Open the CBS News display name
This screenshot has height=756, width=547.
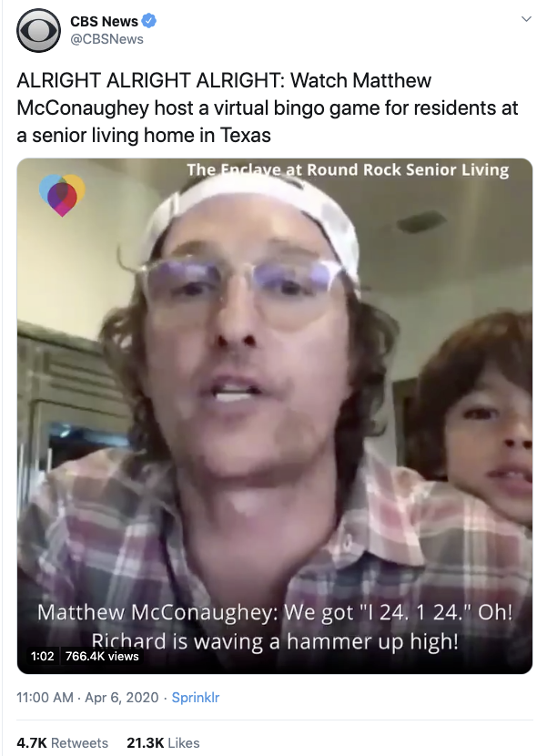[x=104, y=21]
